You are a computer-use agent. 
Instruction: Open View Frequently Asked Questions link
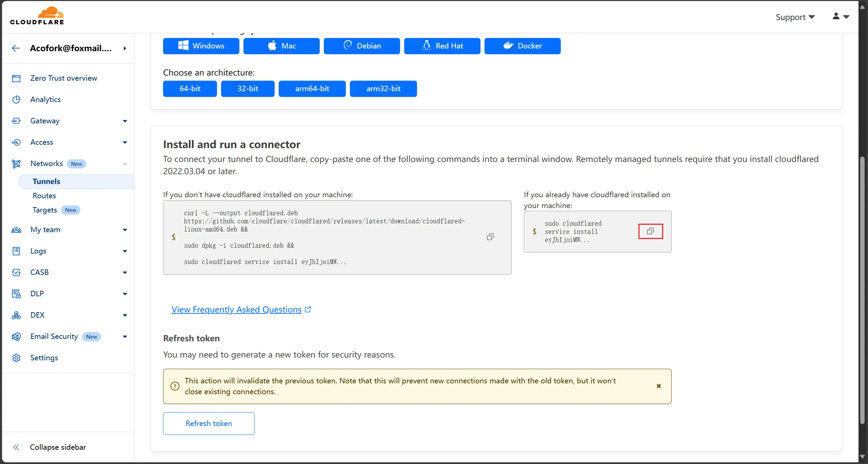tap(236, 309)
